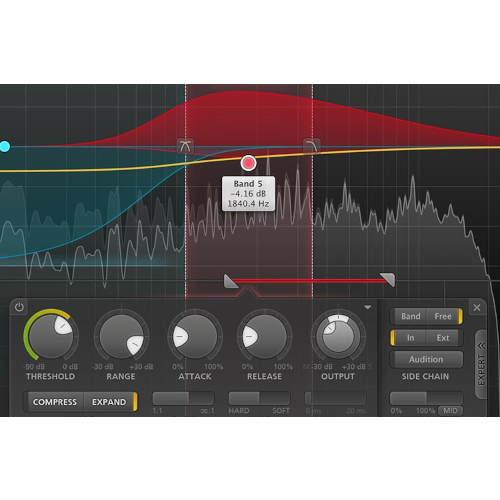Close the band controls panel

(x=477, y=308)
